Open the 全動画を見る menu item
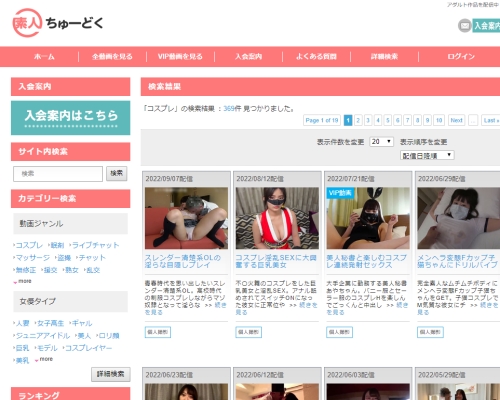Viewport: 500px width, 400px height. [x=112, y=57]
